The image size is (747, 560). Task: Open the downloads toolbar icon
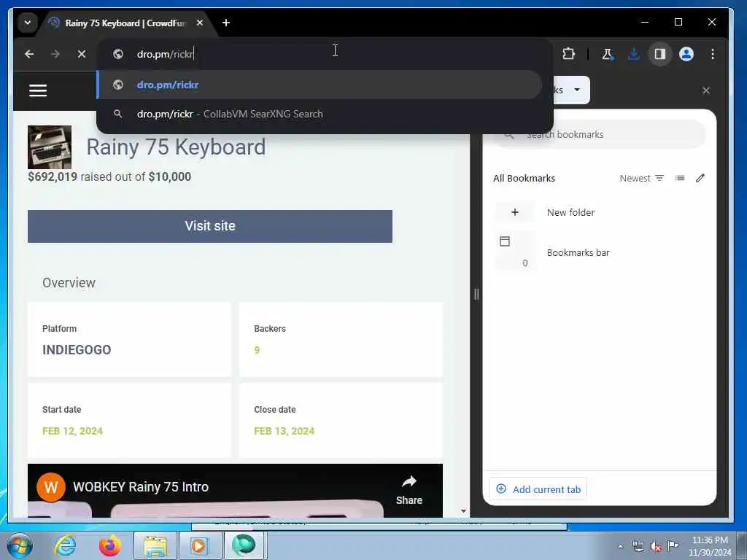coord(634,54)
